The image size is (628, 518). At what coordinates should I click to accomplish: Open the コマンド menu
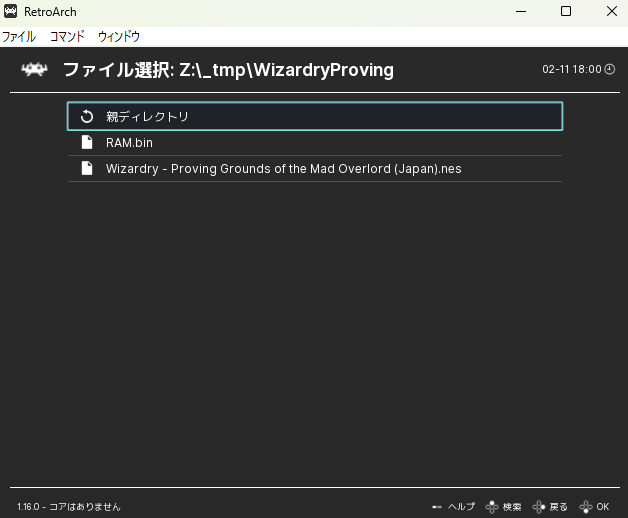[x=67, y=36]
